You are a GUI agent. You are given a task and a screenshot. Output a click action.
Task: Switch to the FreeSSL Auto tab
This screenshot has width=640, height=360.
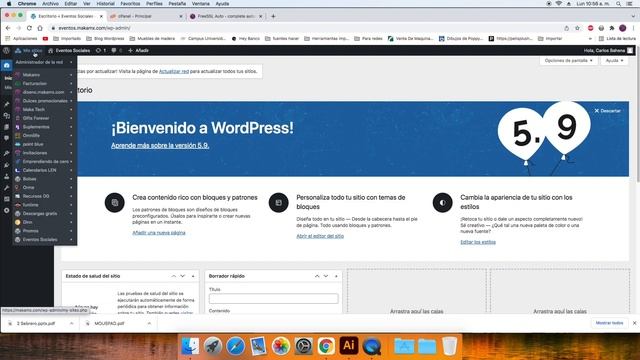(x=226, y=16)
